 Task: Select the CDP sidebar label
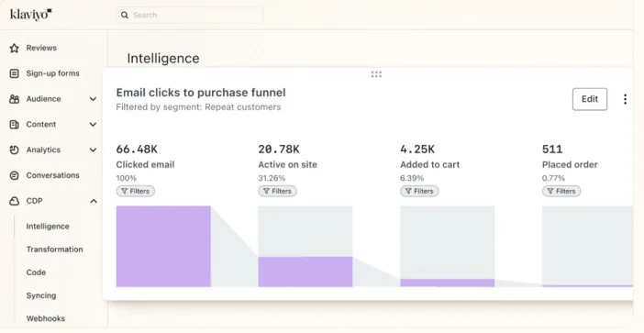click(x=35, y=201)
